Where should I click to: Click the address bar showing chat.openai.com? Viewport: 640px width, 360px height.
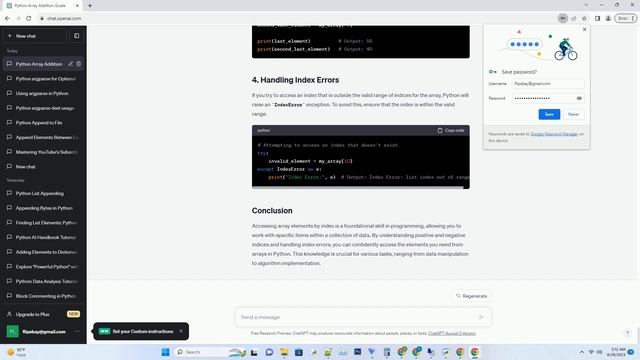[296, 18]
